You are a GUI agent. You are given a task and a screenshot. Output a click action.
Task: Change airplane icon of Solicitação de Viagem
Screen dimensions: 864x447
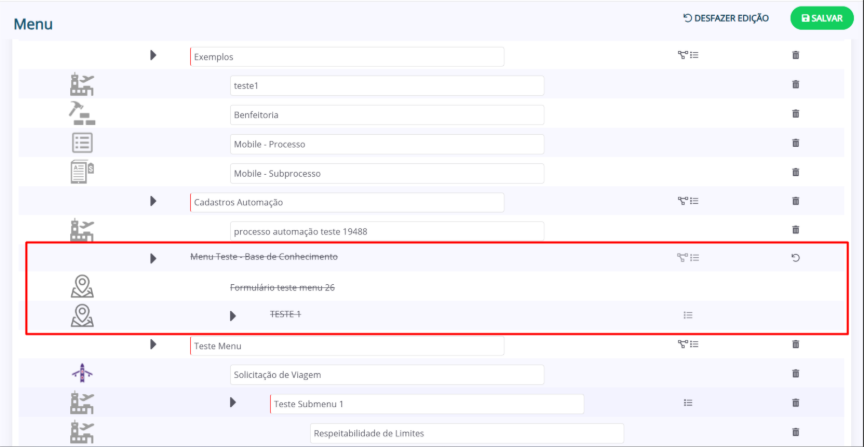point(82,373)
